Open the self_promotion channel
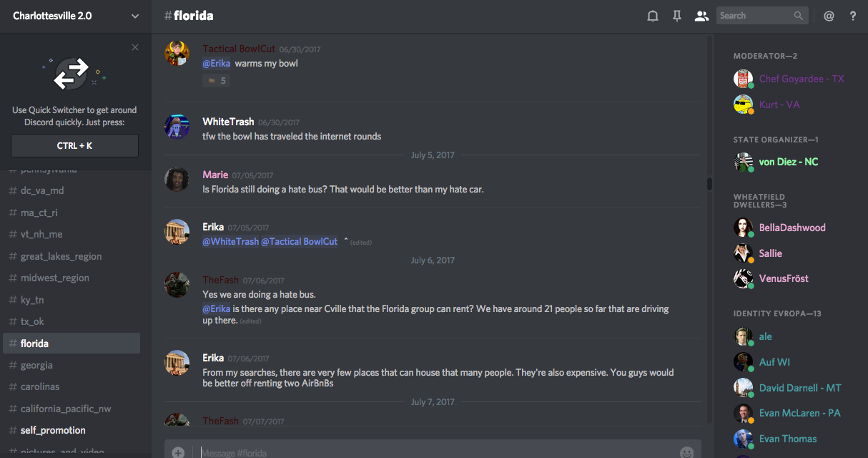Viewport: 868px width, 458px height. [x=53, y=430]
